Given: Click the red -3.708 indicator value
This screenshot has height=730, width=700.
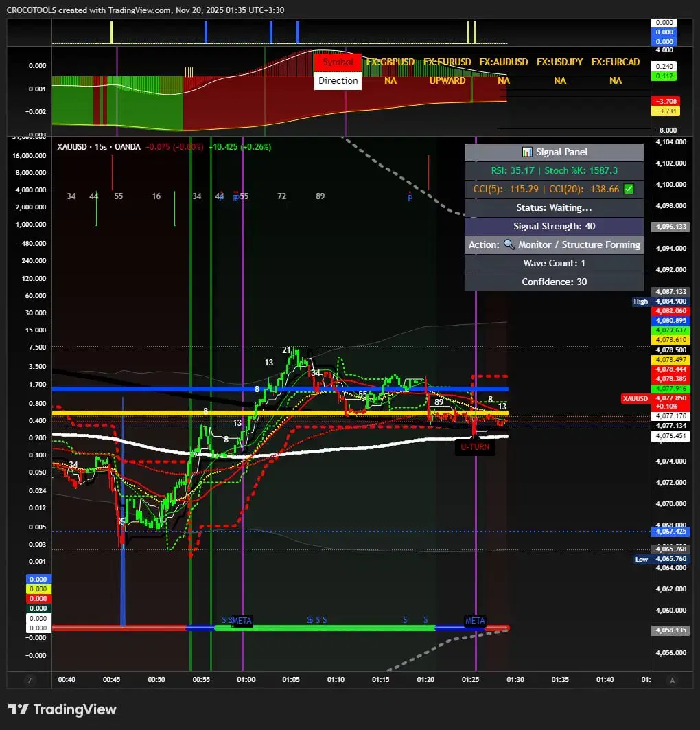Looking at the screenshot, I should click(666, 101).
